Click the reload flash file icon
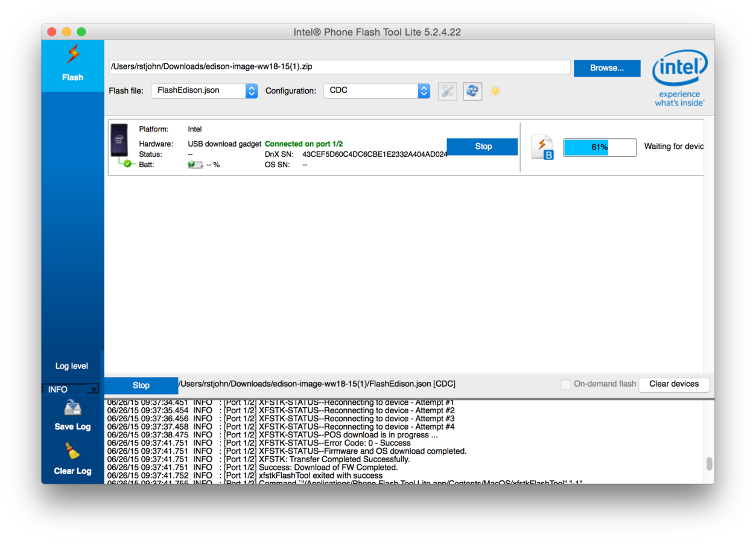 472,91
